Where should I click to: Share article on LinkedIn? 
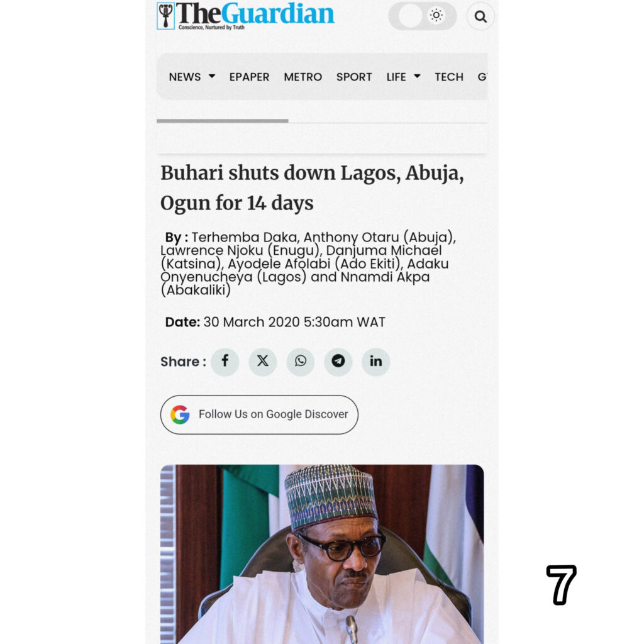point(376,362)
